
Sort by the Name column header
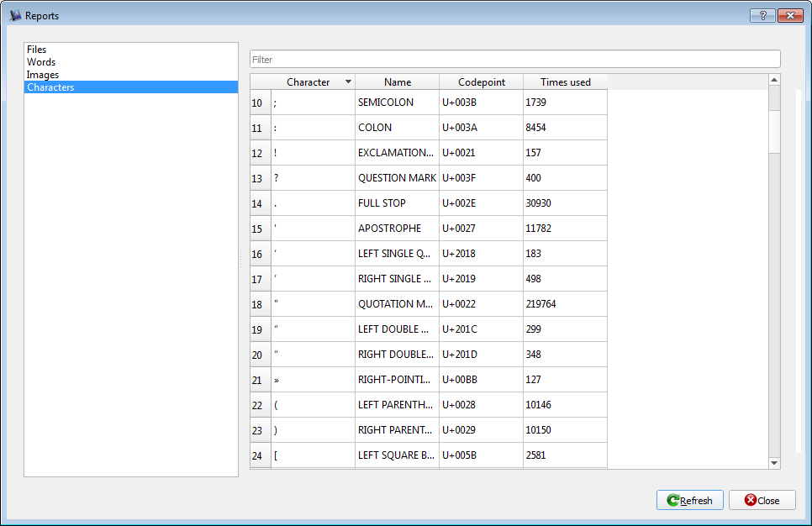tap(398, 82)
